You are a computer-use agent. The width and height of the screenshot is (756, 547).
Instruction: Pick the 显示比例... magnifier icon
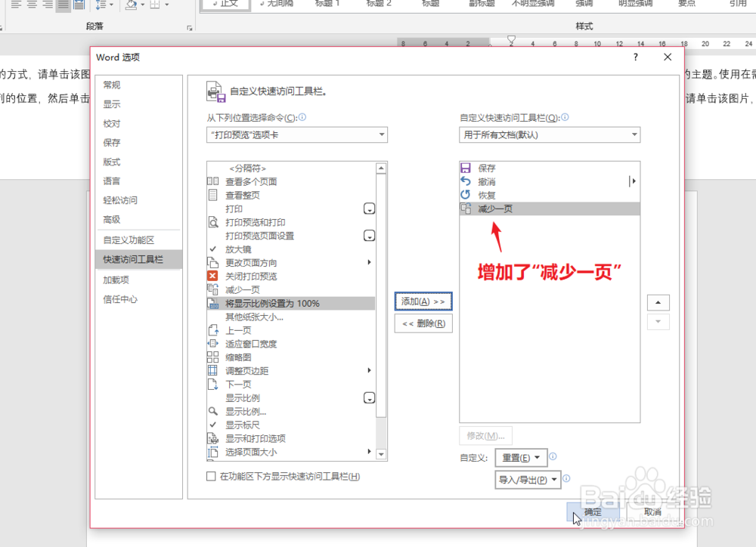pos(212,411)
